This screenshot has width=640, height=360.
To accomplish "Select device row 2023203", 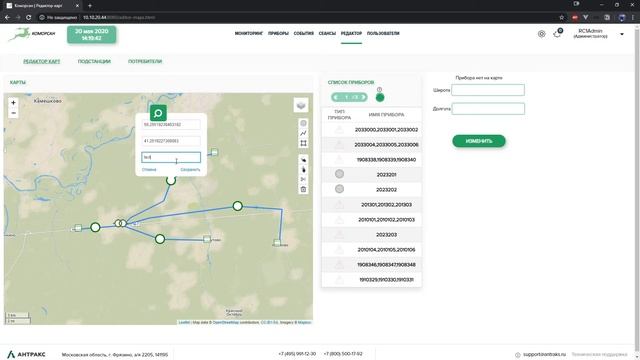I will click(x=372, y=235).
